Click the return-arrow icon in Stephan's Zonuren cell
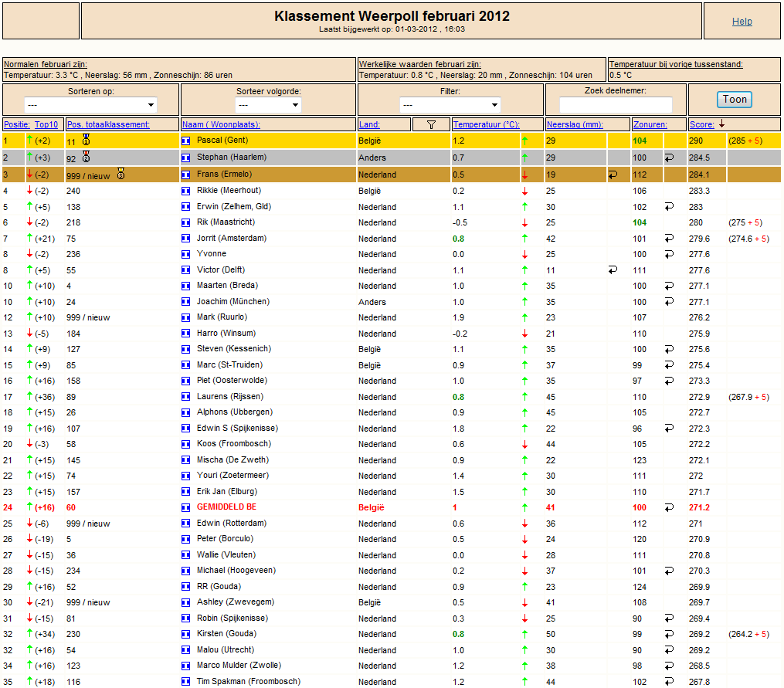The image size is (784, 688). tap(669, 158)
